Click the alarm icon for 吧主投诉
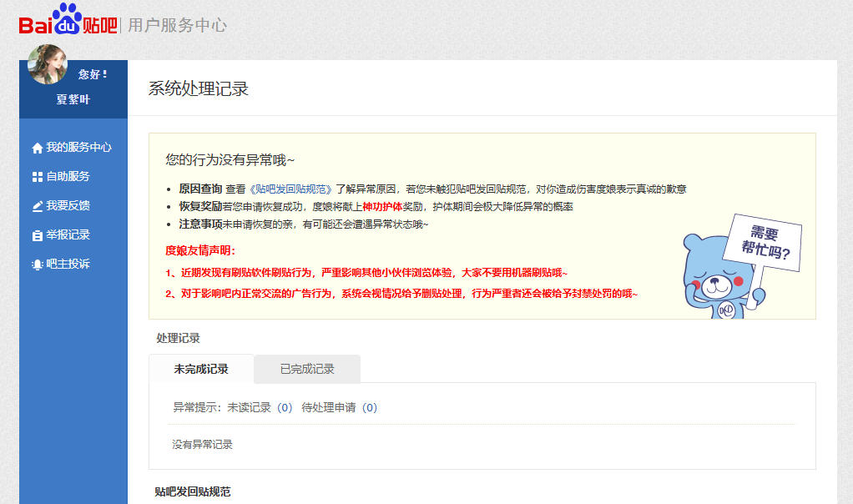The image size is (853, 504). click(x=37, y=265)
